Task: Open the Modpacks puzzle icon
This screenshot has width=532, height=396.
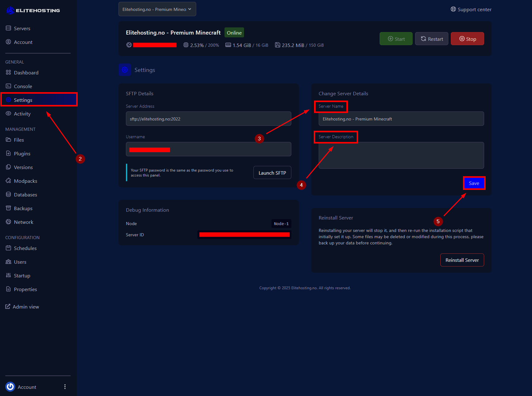Action: (x=8, y=181)
